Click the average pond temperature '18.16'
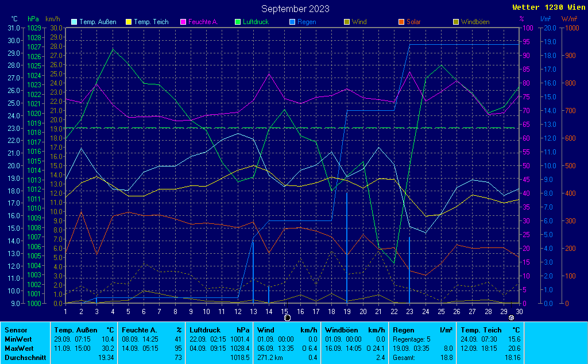The image size is (588, 364). coord(513,358)
